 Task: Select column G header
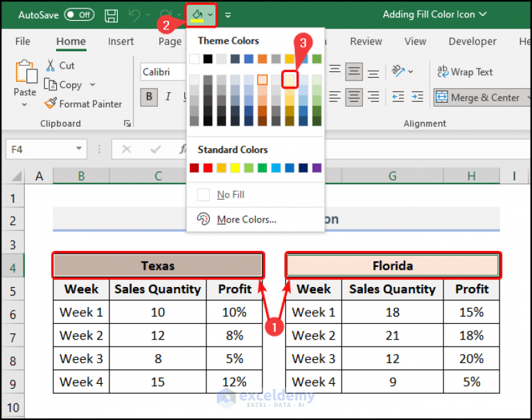393,176
